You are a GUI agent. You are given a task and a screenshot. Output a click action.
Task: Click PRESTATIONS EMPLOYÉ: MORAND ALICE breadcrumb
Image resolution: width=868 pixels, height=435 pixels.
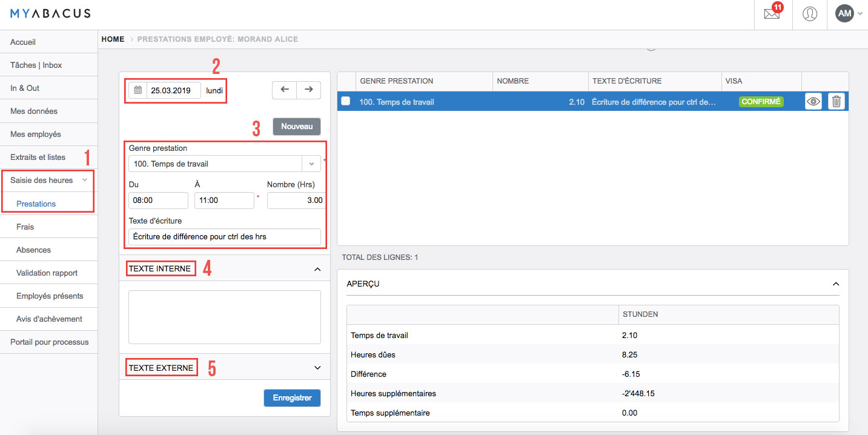217,39
